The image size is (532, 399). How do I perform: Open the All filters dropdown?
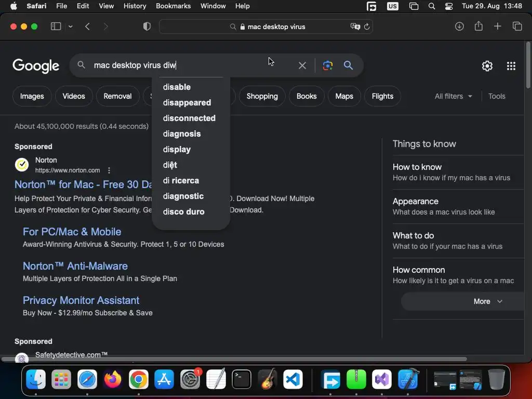coord(453,96)
